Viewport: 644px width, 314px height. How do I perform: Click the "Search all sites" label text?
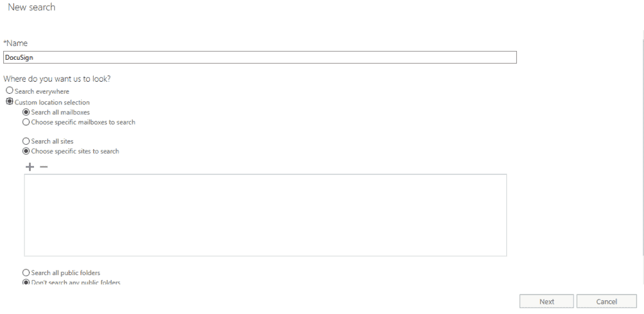[52, 142]
